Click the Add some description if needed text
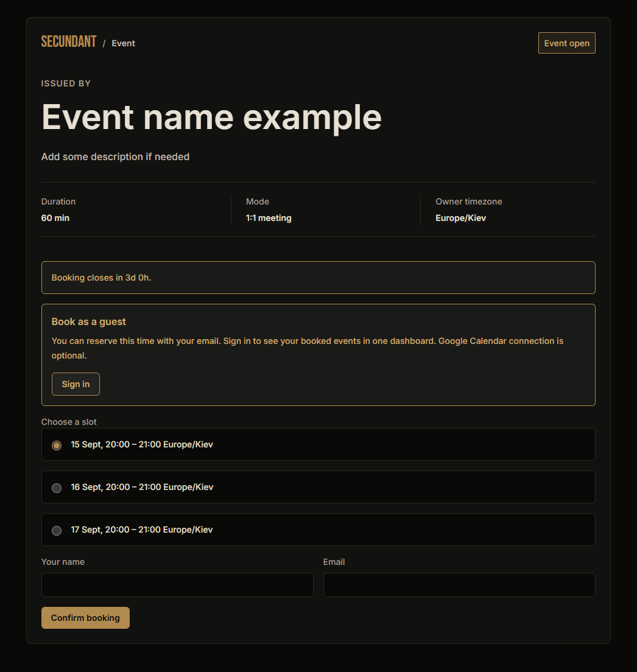This screenshot has height=672, width=637. point(115,156)
